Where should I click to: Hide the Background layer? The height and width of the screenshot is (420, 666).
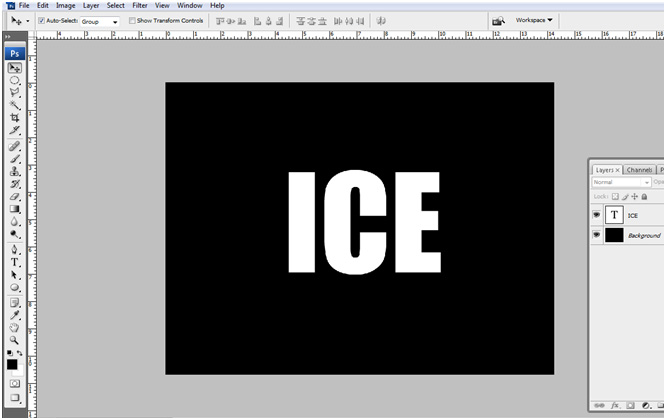pos(597,234)
